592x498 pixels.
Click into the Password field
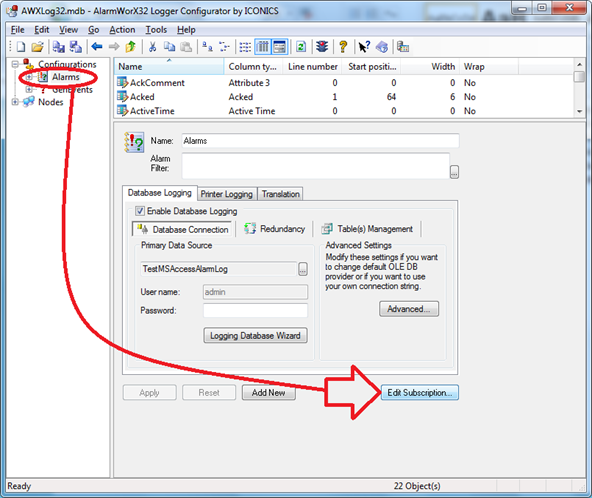point(255,310)
